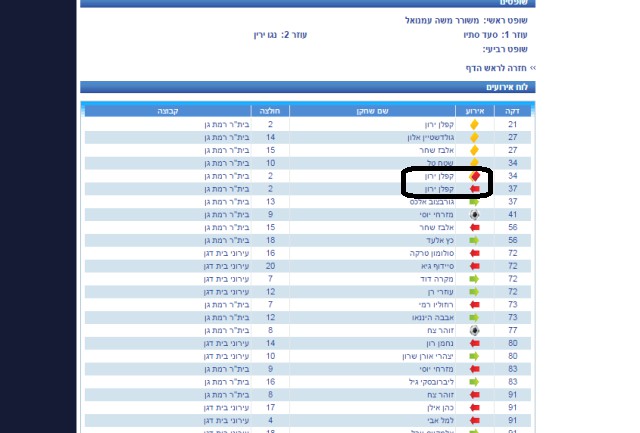Click the green arrow icon for אבבה הינגאו

[474, 317]
